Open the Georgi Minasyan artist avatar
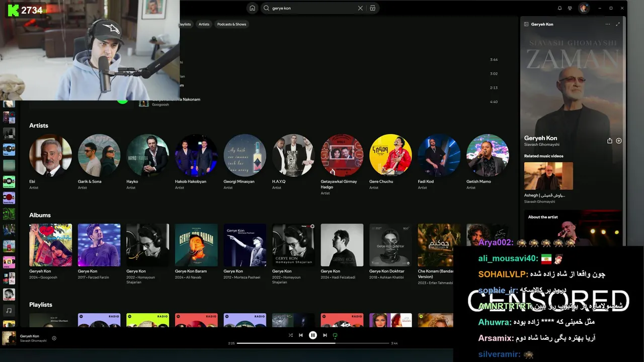The width and height of the screenshot is (644, 362). pos(245,155)
